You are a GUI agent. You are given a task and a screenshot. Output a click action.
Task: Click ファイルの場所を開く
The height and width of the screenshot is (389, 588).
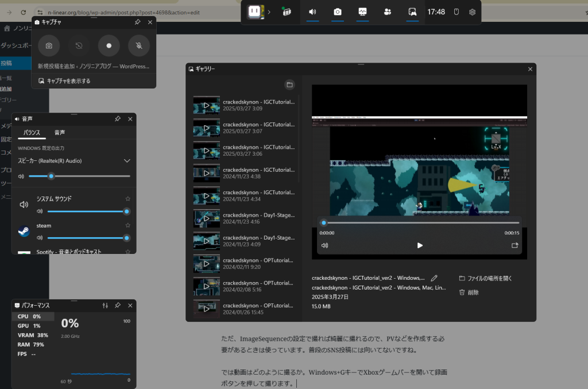pos(485,278)
